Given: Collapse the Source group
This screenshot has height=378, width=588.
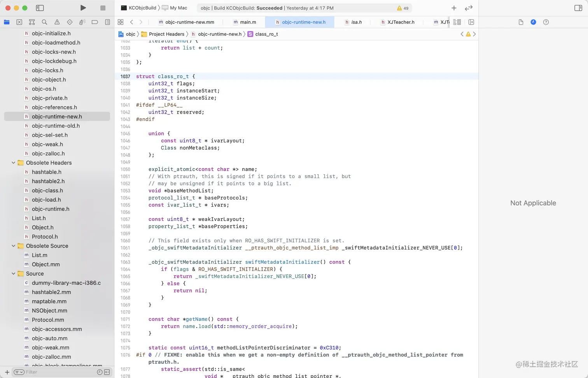Looking at the screenshot, I should pyautogui.click(x=14, y=274).
